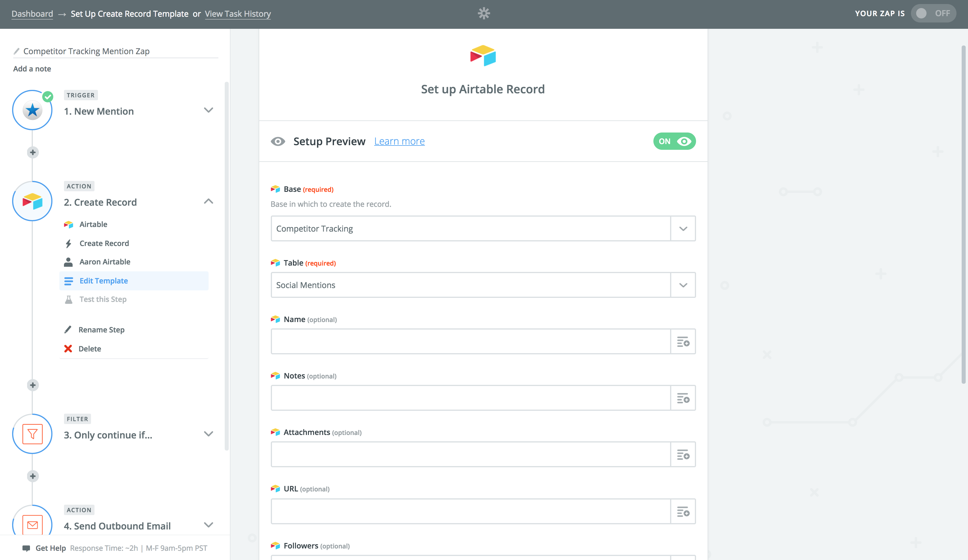Click the URL text field
This screenshot has width=968, height=560.
click(x=471, y=511)
